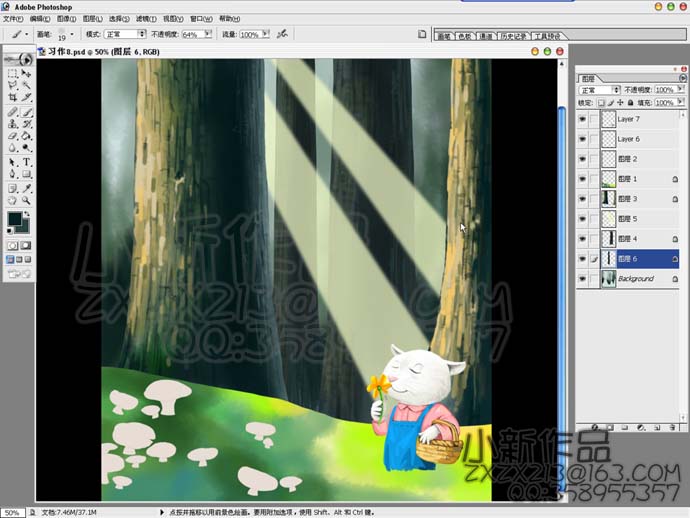Open the 滤镜 menu
This screenshot has height=518, width=690.
(146, 19)
